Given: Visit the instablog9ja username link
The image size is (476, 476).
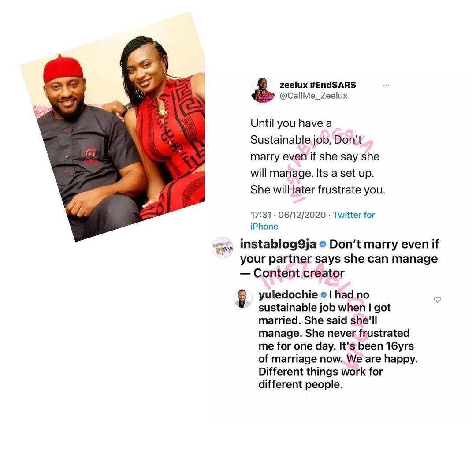Looking at the screenshot, I should pos(278,244).
